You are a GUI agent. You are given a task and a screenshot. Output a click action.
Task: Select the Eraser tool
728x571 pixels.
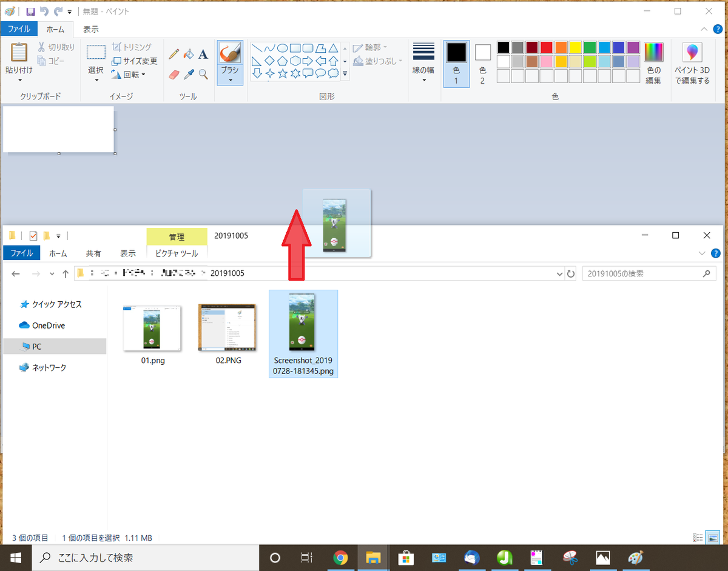click(x=174, y=75)
